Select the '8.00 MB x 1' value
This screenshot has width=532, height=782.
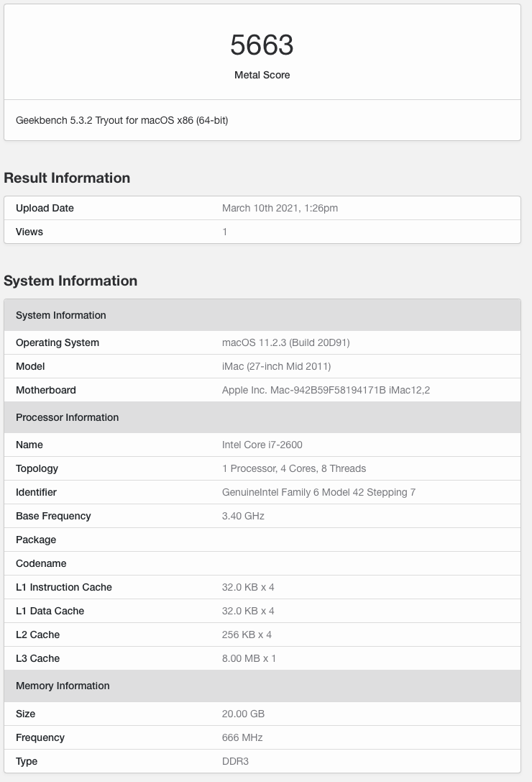coord(249,658)
